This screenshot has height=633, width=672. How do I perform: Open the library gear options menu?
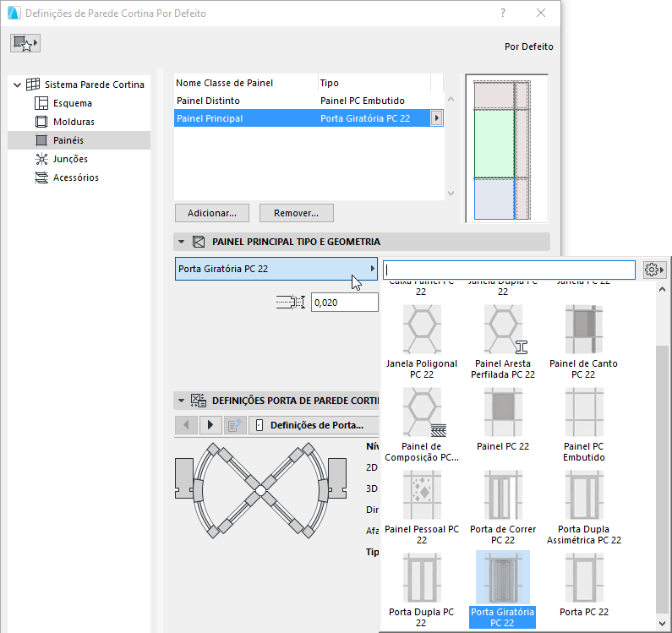pos(654,270)
